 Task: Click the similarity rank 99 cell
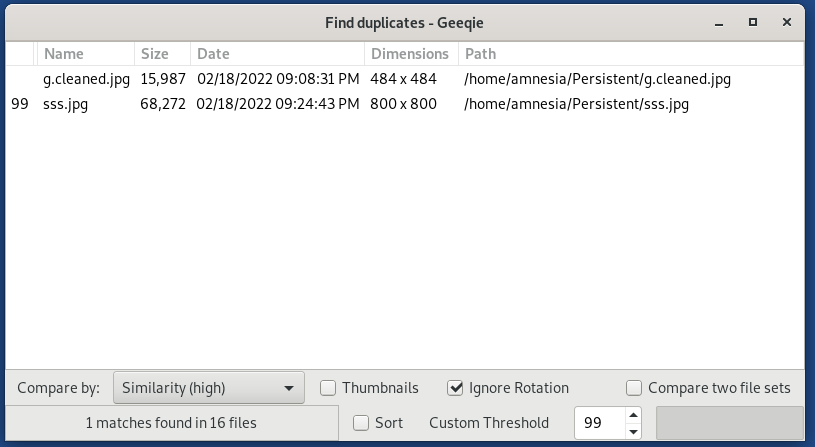coord(20,104)
